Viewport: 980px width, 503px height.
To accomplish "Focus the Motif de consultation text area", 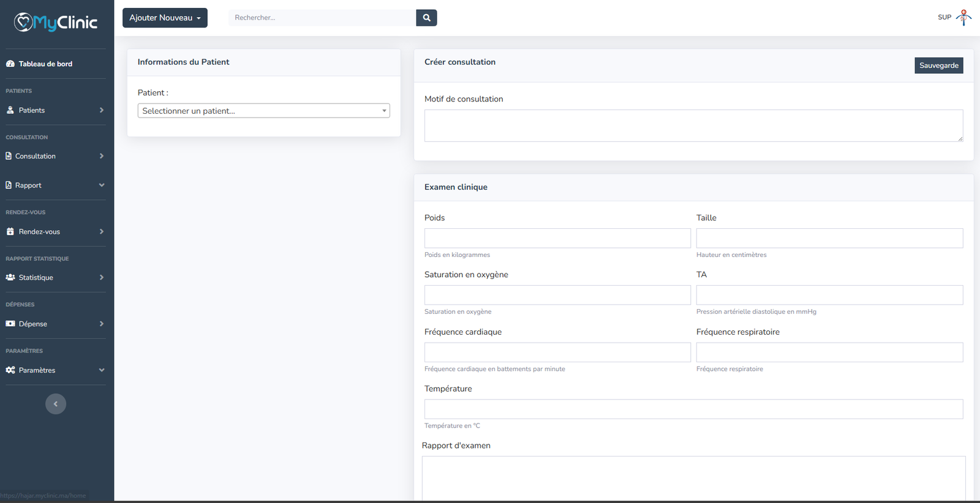I will coord(693,125).
